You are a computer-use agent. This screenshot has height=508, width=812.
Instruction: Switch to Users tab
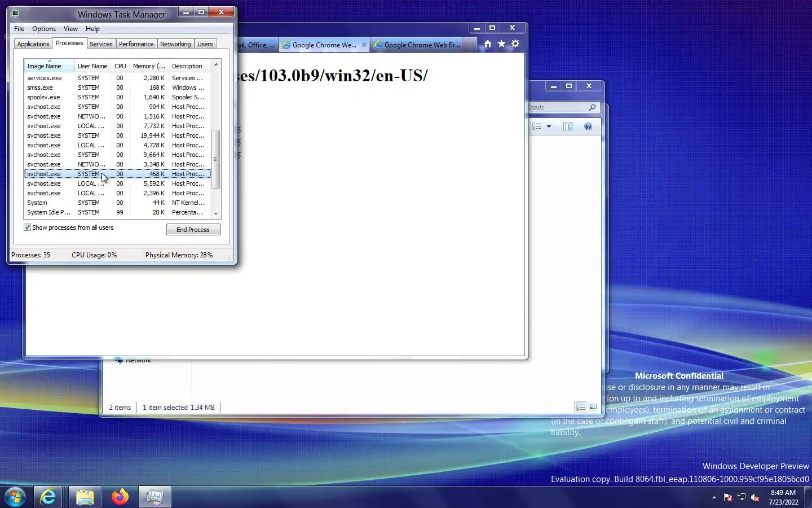click(x=205, y=44)
